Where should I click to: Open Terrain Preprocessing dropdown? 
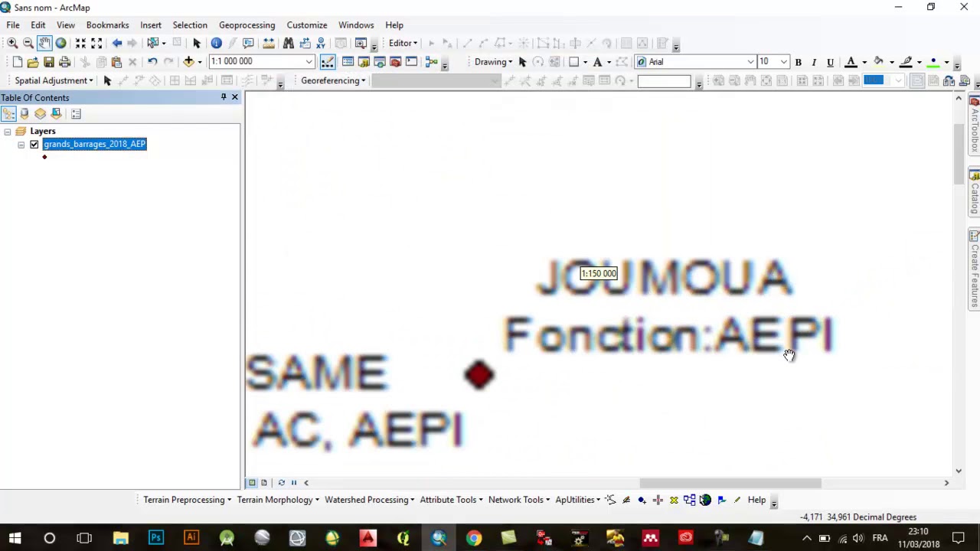point(187,500)
